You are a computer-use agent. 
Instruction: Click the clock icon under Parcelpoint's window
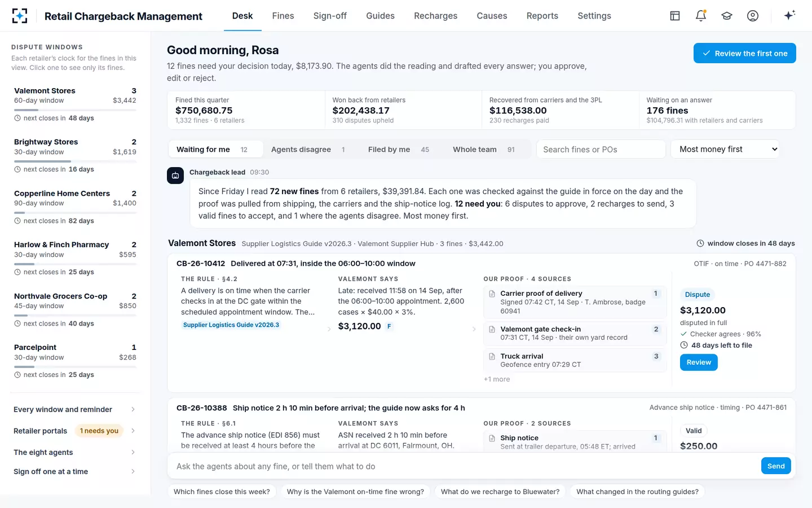pyautogui.click(x=17, y=375)
